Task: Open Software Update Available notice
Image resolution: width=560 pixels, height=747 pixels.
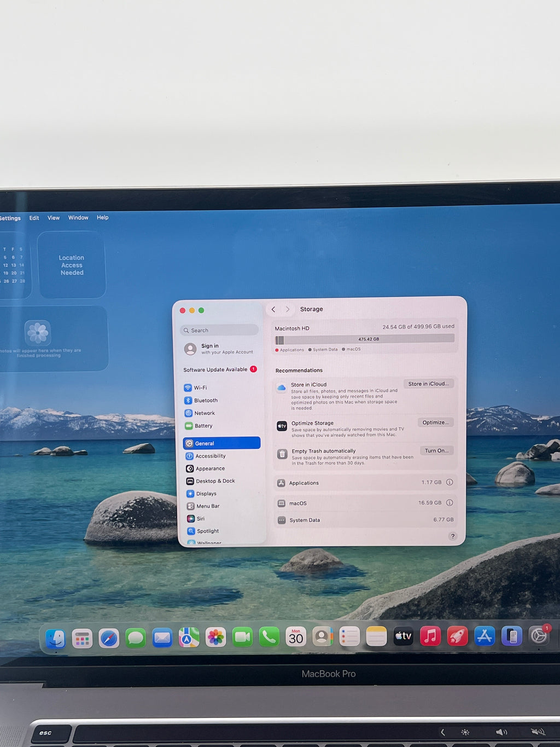Action: [x=220, y=369]
